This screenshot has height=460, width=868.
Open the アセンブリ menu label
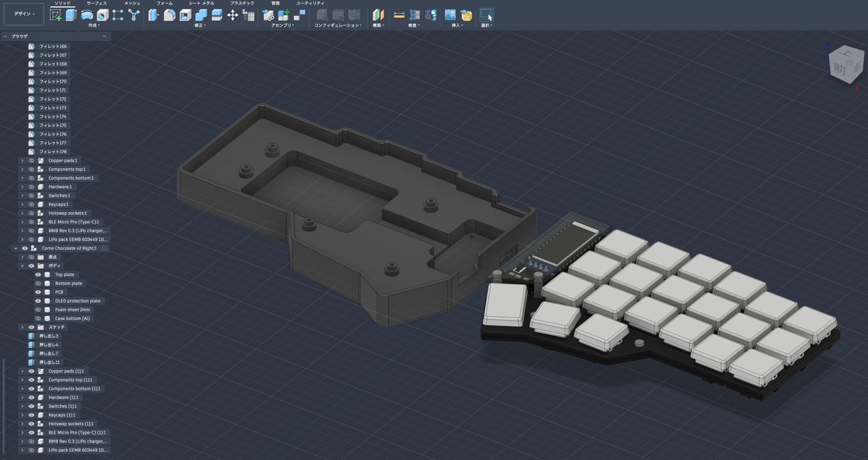tap(283, 25)
